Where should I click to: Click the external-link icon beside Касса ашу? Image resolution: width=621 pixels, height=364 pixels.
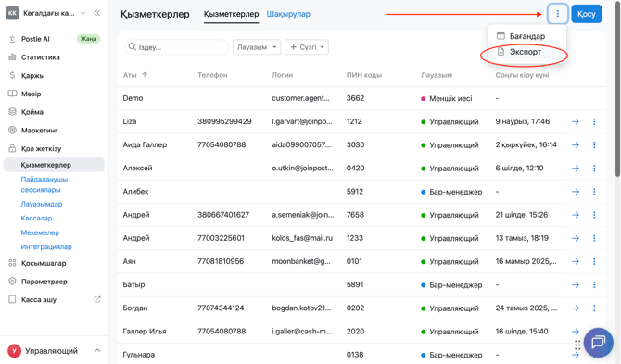97,299
